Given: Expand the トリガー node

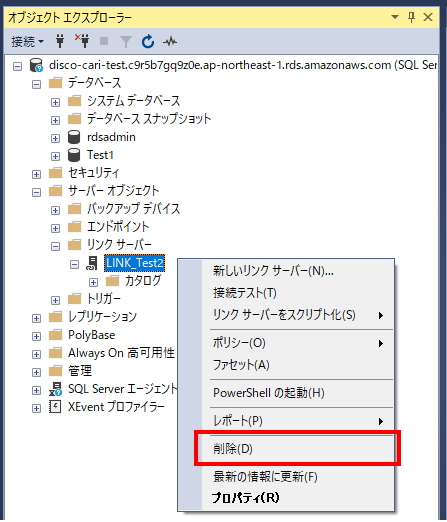Looking at the screenshot, I should 55,300.
